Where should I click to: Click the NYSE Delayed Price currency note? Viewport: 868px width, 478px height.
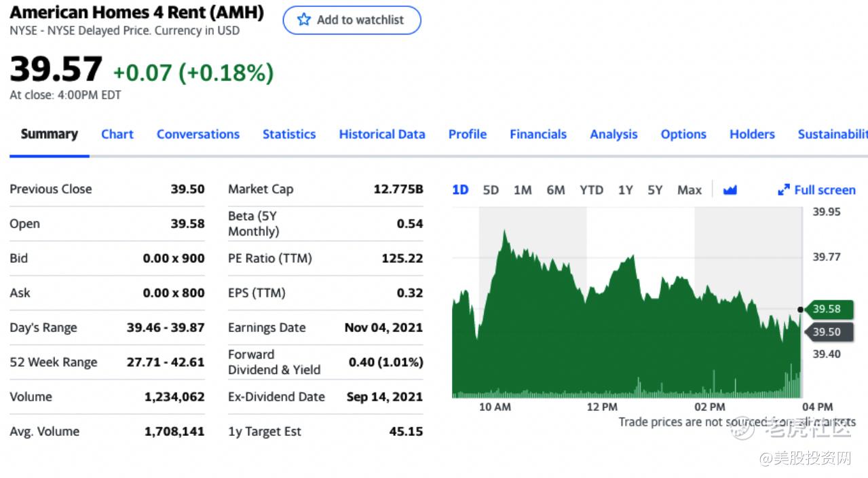pyautogui.click(x=124, y=31)
